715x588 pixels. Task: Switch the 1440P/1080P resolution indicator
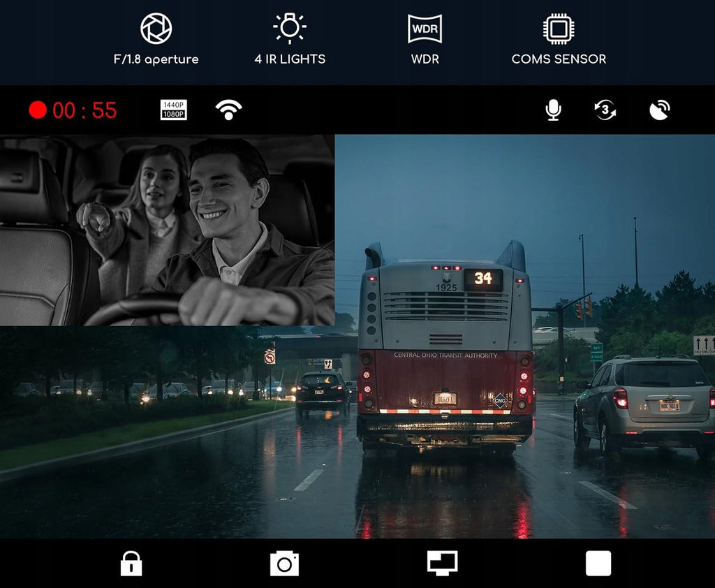click(x=174, y=110)
